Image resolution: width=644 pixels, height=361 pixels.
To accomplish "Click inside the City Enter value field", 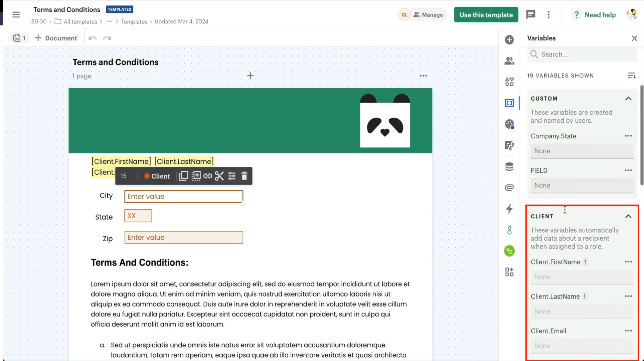I will tap(183, 196).
